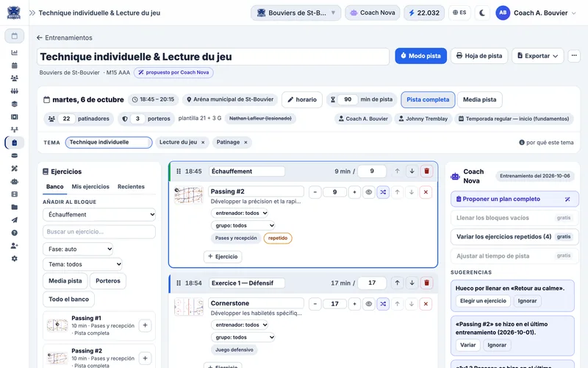Edit the 90 min de pista field

click(348, 99)
